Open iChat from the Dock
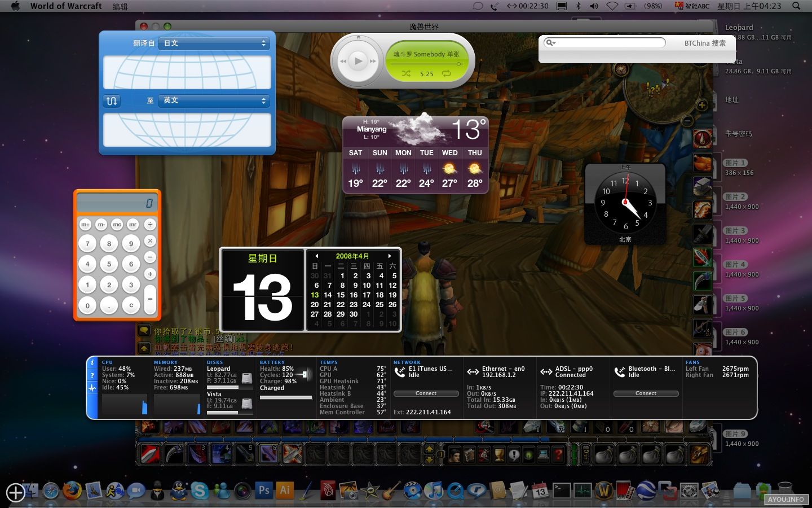 (x=136, y=491)
